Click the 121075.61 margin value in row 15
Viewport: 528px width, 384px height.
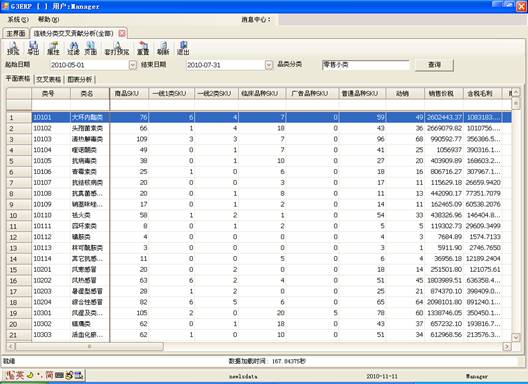click(x=485, y=269)
